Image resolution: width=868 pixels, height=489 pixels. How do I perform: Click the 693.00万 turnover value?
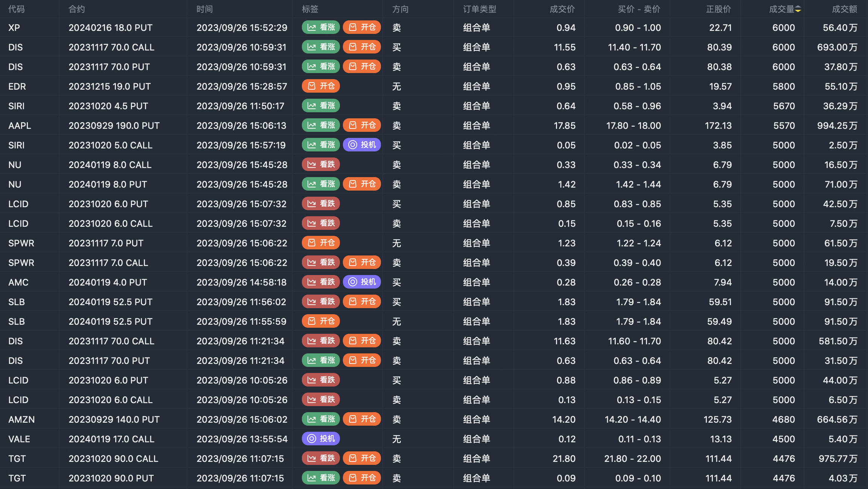click(837, 47)
